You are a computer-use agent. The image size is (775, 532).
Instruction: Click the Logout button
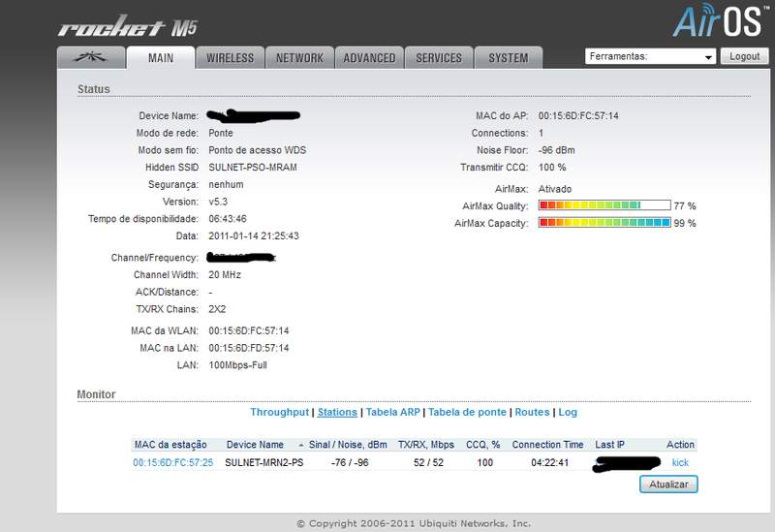(744, 56)
